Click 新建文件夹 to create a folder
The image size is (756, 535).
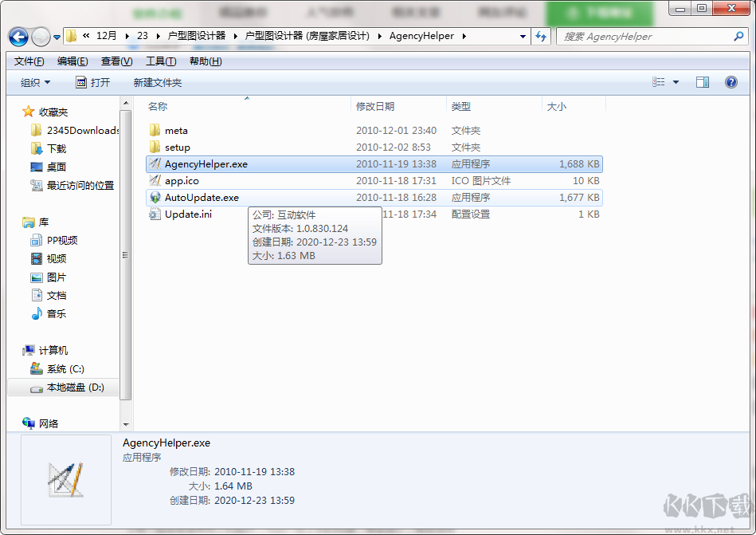[157, 82]
